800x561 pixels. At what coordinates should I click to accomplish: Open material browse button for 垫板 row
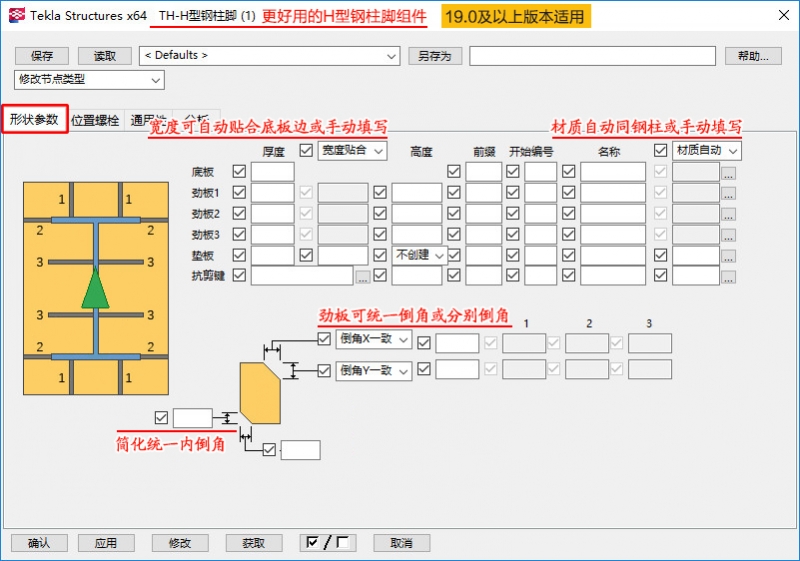point(728,257)
